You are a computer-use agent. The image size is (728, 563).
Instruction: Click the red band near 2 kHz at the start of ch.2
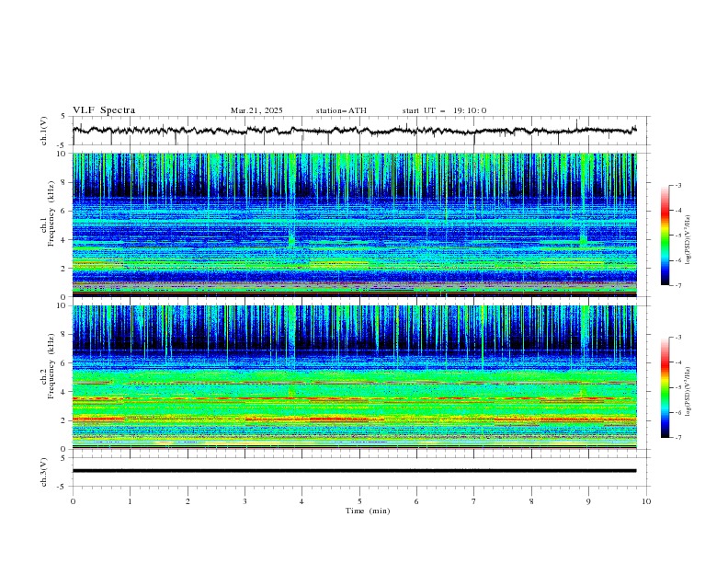(x=98, y=419)
